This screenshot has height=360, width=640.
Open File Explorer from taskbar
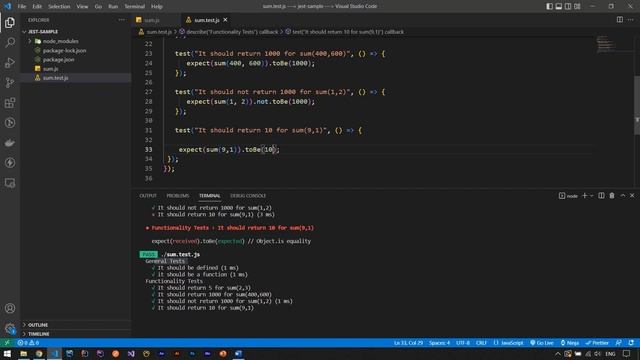pyautogui.click(x=23, y=353)
